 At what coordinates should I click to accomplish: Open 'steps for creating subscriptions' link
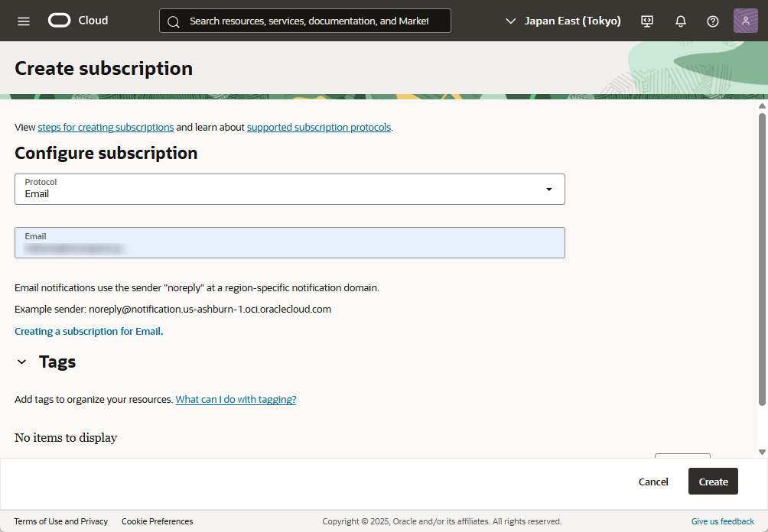[106, 128]
